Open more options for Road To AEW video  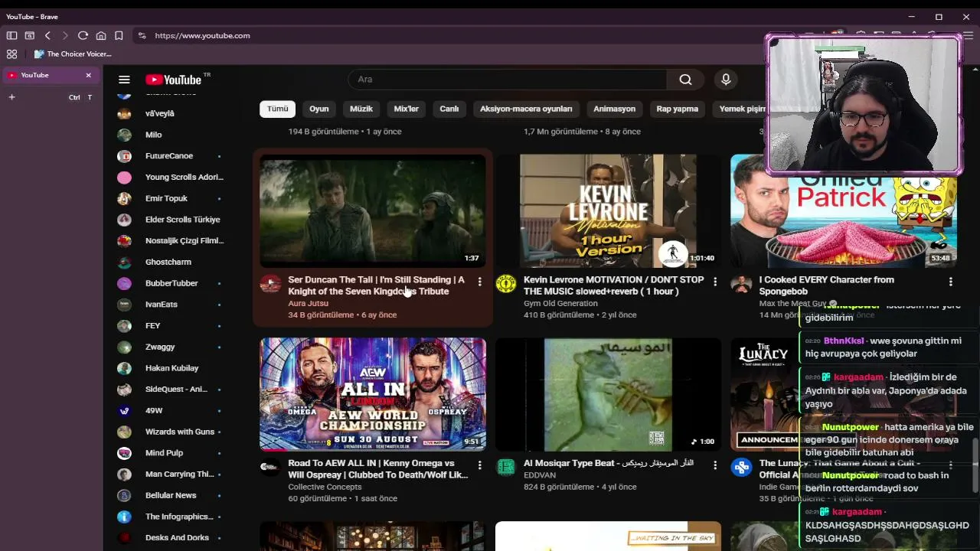(480, 465)
